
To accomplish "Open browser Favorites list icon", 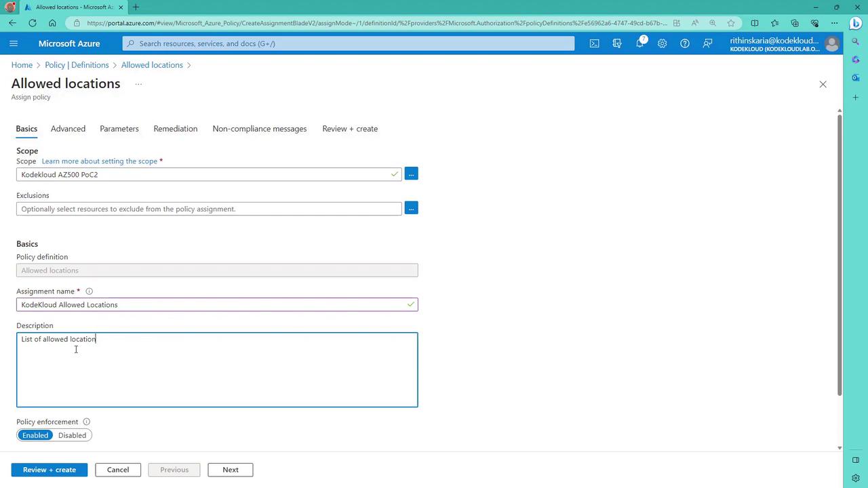I will click(x=774, y=22).
